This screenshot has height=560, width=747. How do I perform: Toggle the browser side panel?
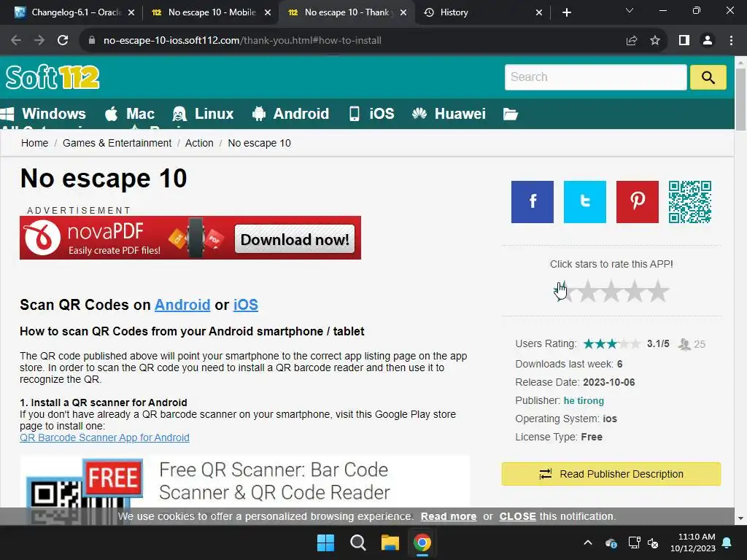[x=684, y=40]
